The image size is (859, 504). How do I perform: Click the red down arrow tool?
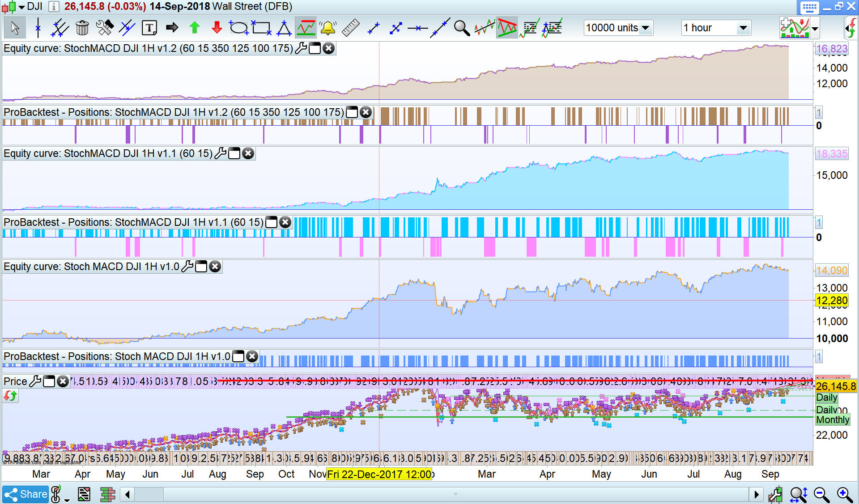(x=217, y=28)
